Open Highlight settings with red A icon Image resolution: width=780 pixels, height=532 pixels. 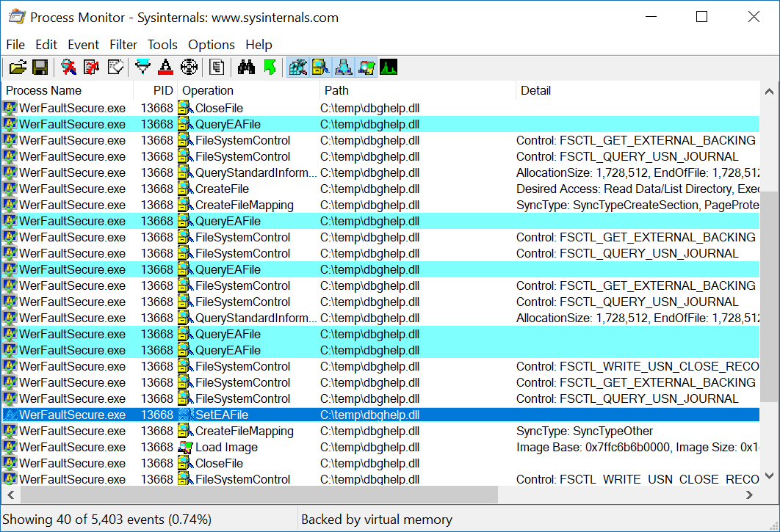pos(165,68)
